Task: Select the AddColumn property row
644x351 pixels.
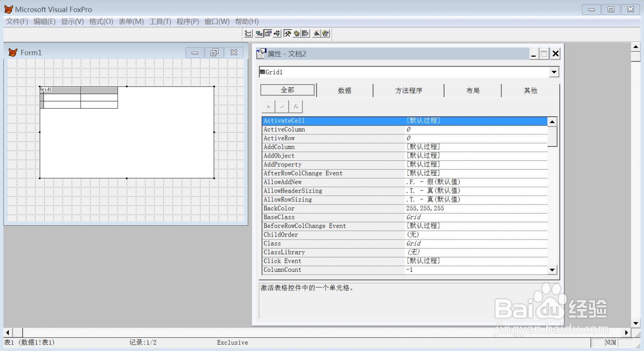Action: click(x=405, y=147)
